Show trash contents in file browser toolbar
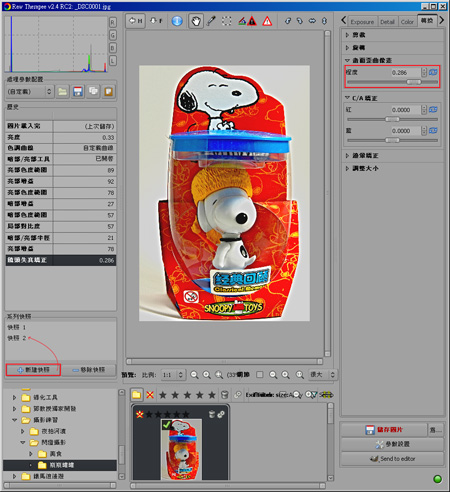The height and width of the screenshot is (492, 450). coord(225,395)
